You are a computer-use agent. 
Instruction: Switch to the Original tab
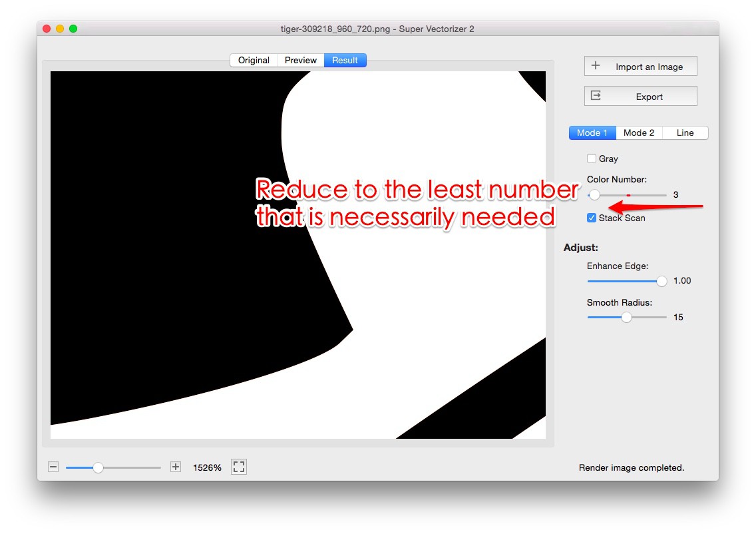click(253, 60)
